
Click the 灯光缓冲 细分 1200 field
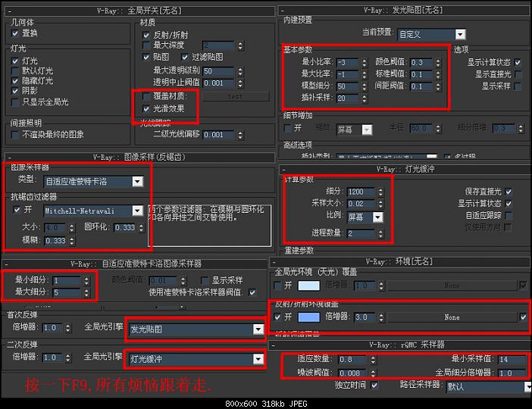click(361, 192)
